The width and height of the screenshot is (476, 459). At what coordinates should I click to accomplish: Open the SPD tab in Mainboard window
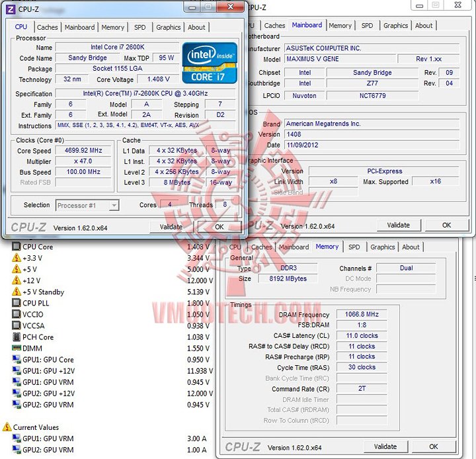tap(367, 26)
